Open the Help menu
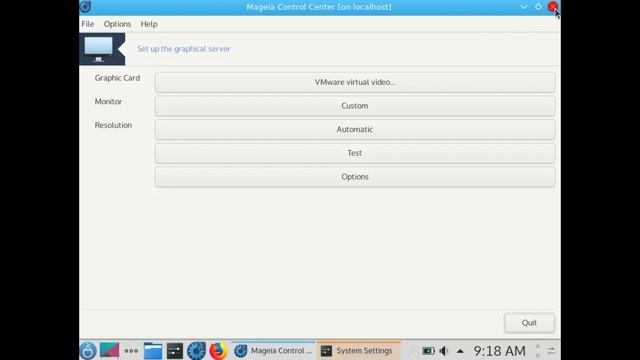The image size is (640, 360). [149, 24]
